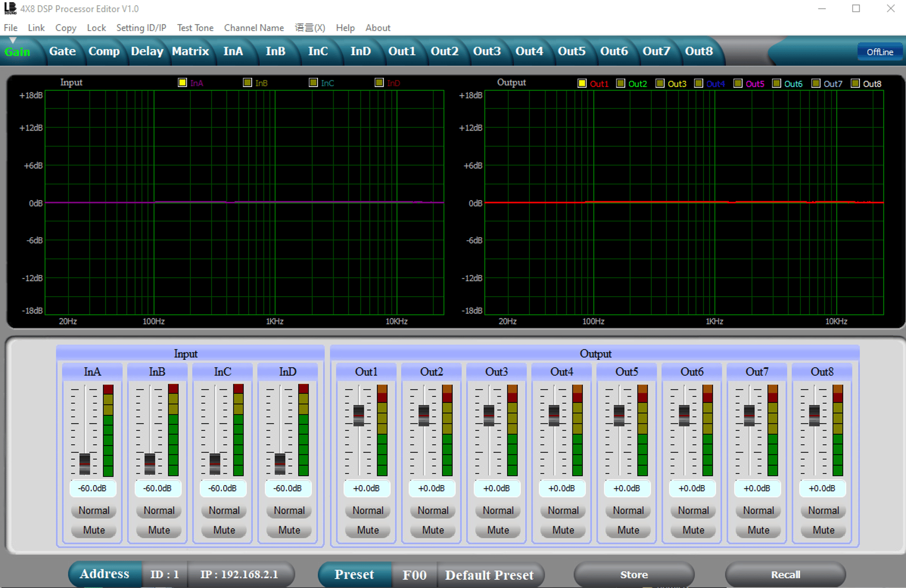Click the Store preset button
The width and height of the screenshot is (906, 588).
click(x=634, y=574)
